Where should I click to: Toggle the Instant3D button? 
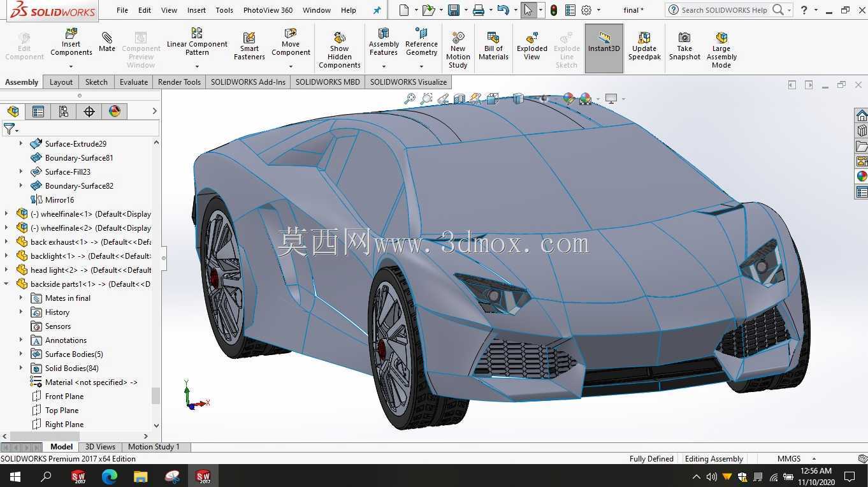[x=604, y=49]
